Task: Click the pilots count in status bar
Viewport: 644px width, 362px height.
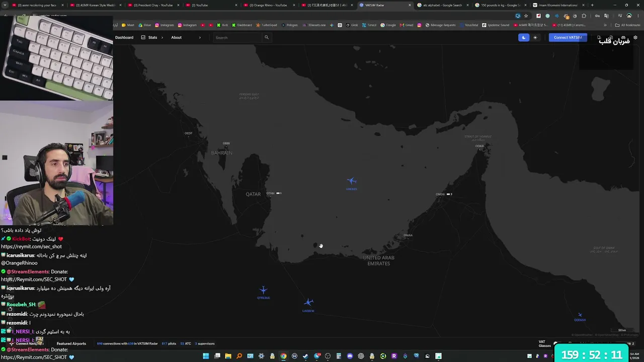Action: click(169, 343)
